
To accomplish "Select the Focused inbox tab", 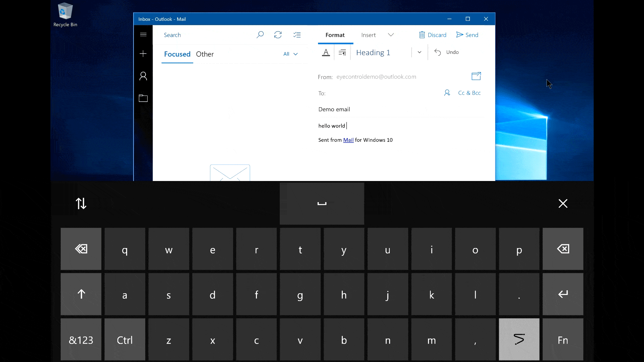I will [x=177, y=54].
